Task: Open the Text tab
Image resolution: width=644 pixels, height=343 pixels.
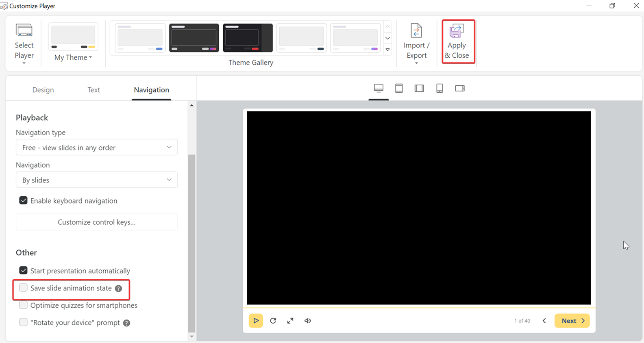Action: [x=94, y=90]
